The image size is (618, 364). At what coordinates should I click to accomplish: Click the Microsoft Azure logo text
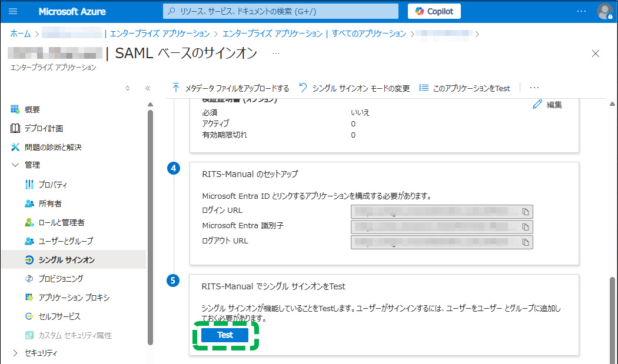[72, 11]
